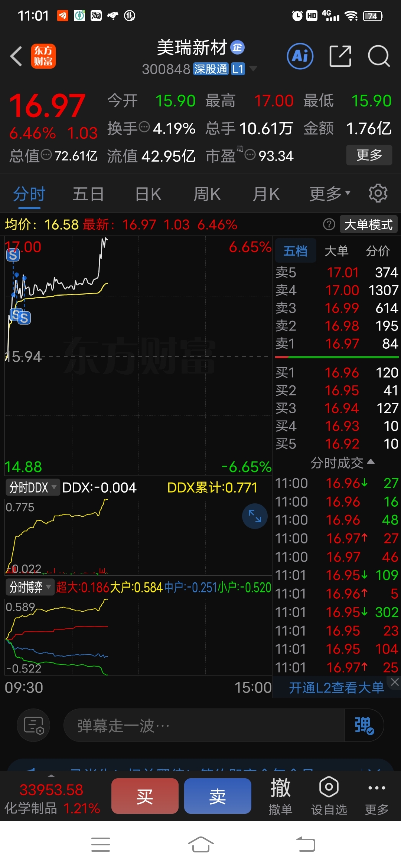Switch to 月K chart tab
The width and height of the screenshot is (401, 868).
[266, 194]
